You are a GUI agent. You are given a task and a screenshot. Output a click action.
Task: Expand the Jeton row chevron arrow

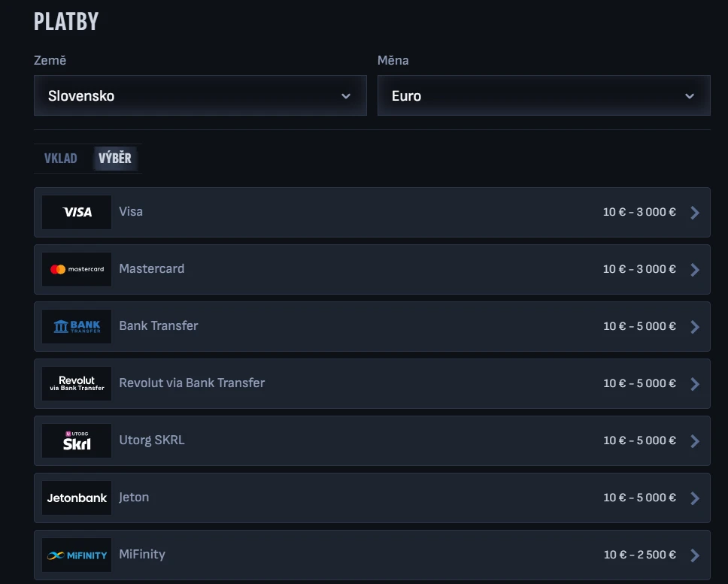tap(694, 498)
